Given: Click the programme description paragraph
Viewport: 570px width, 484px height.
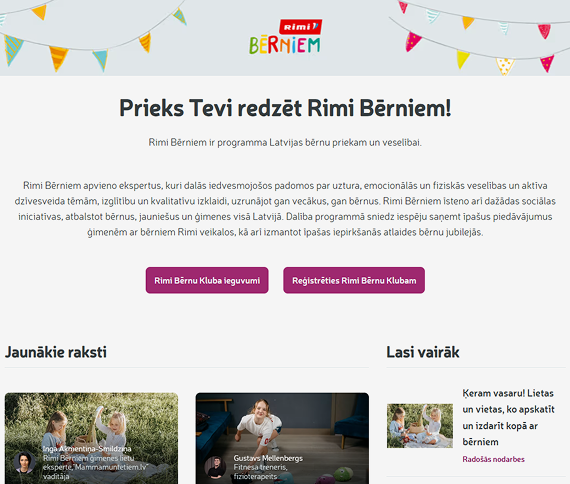Looking at the screenshot, I should tap(285, 209).
